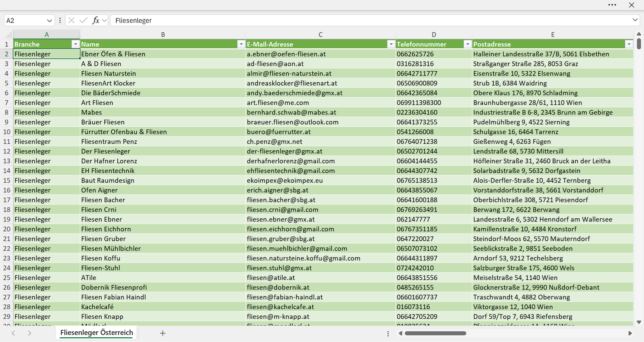Open the Name column filter dropdown

(241, 44)
